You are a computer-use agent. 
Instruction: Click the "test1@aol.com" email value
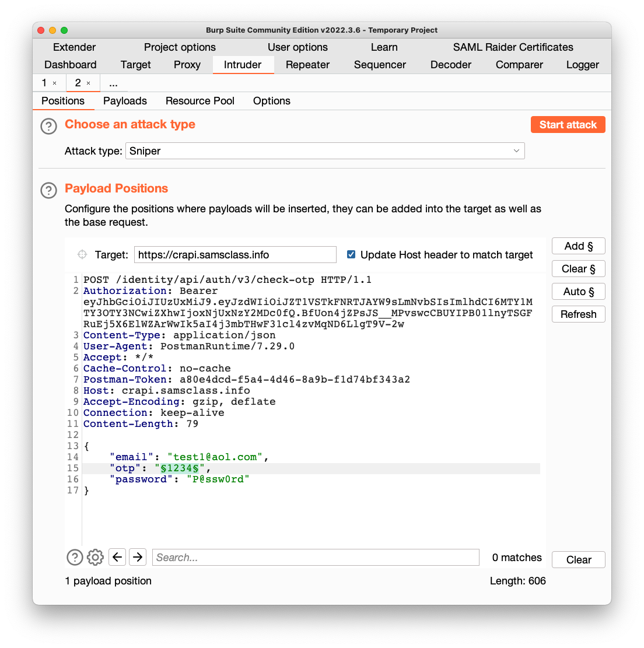click(x=215, y=457)
